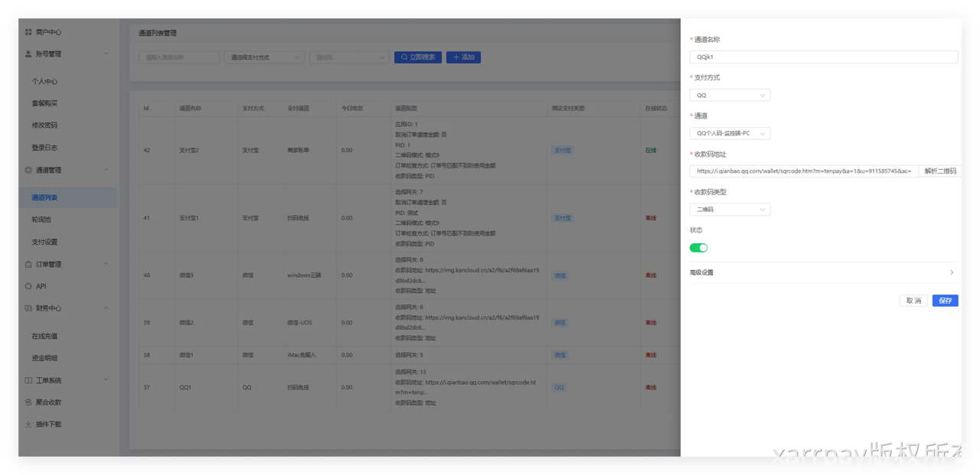This screenshot has height=475, width=980.
Task: Click the 工单系统 book icon
Action: pos(28,380)
